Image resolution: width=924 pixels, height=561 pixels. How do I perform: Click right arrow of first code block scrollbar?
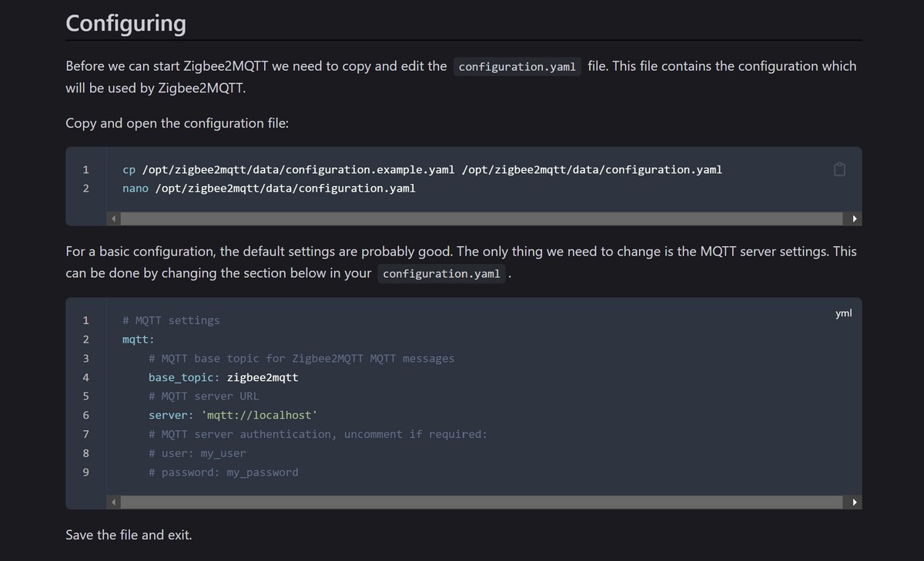pyautogui.click(x=855, y=219)
